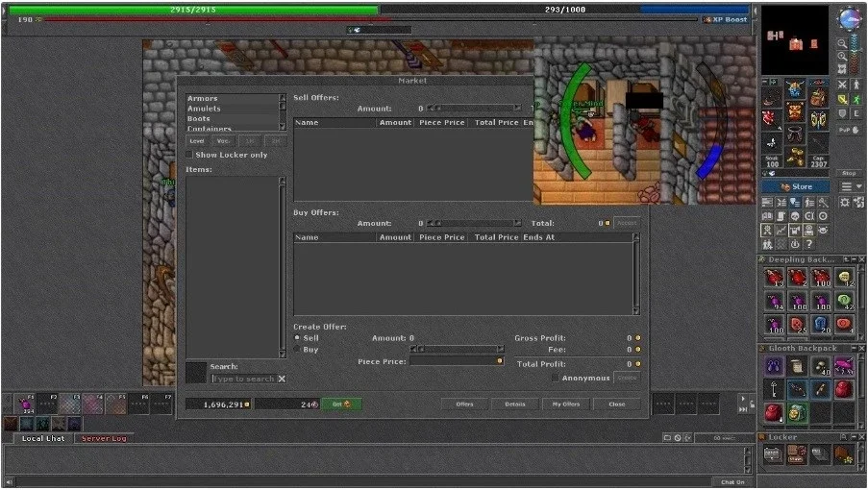Image resolution: width=868 pixels, height=490 pixels.
Task: Toggle the Voc. filter button
Action: [223, 141]
